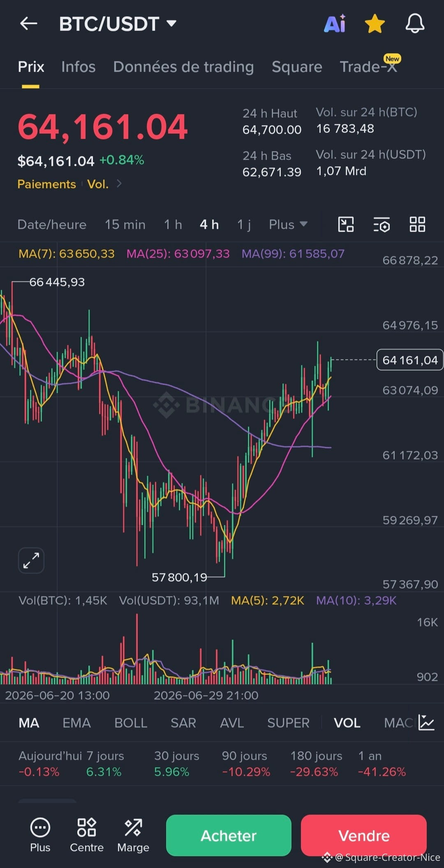Image resolution: width=444 pixels, height=868 pixels.
Task: Tap the Vol. sur 24 h(USDT) value
Action: coord(341,171)
